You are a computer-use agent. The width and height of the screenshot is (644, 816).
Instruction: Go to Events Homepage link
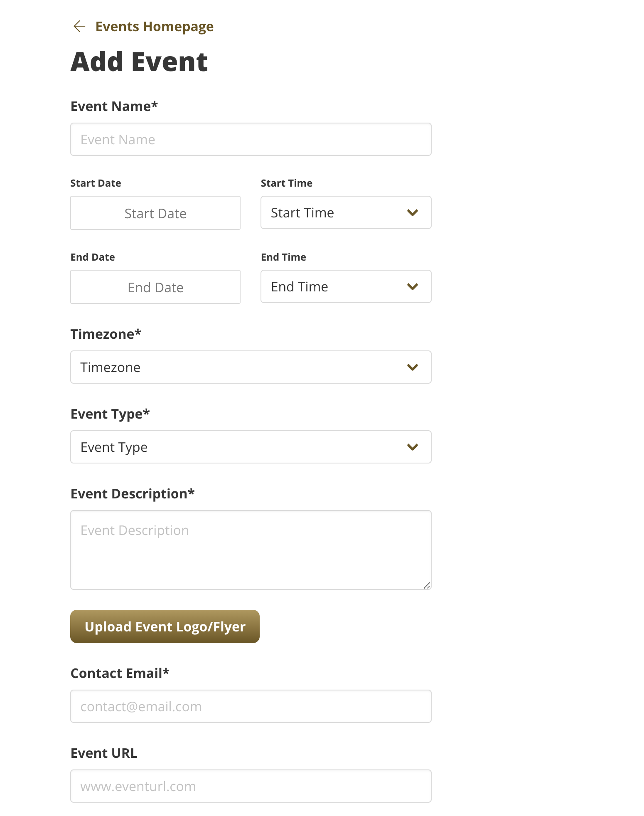coord(154,27)
